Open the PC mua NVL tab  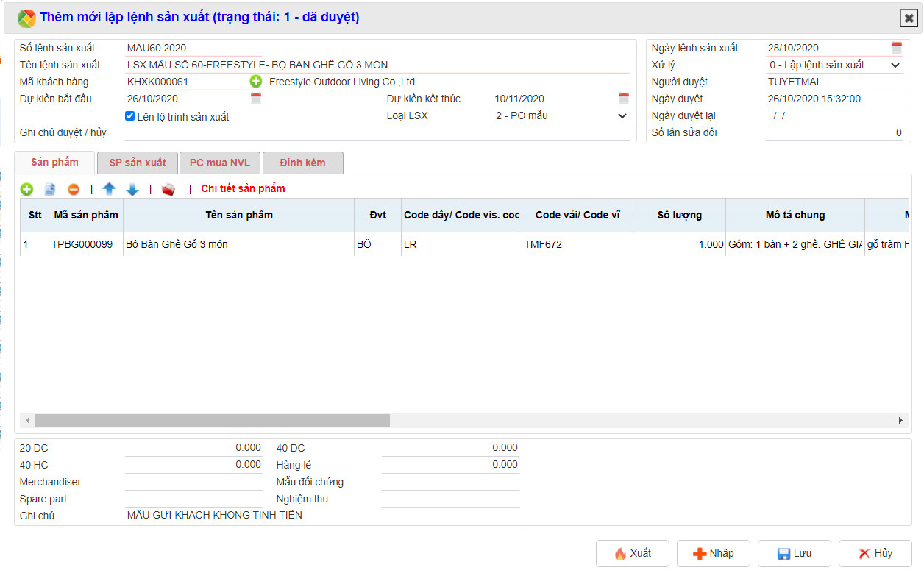point(219,163)
